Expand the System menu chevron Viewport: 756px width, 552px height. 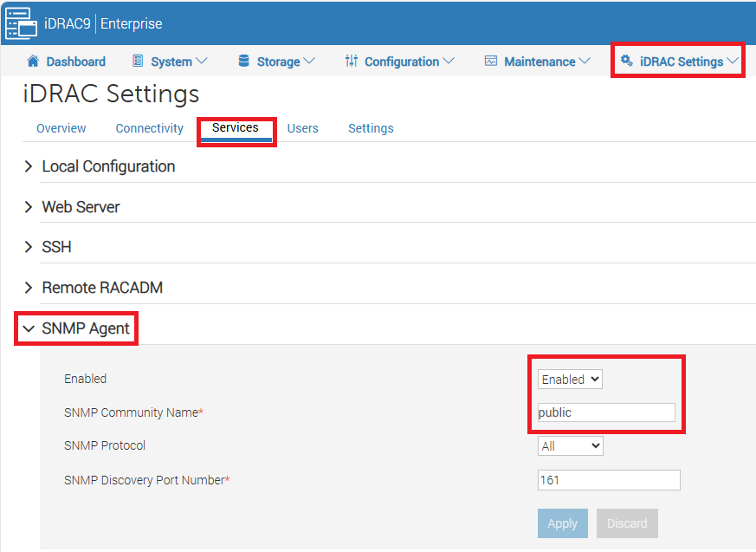[x=202, y=61]
